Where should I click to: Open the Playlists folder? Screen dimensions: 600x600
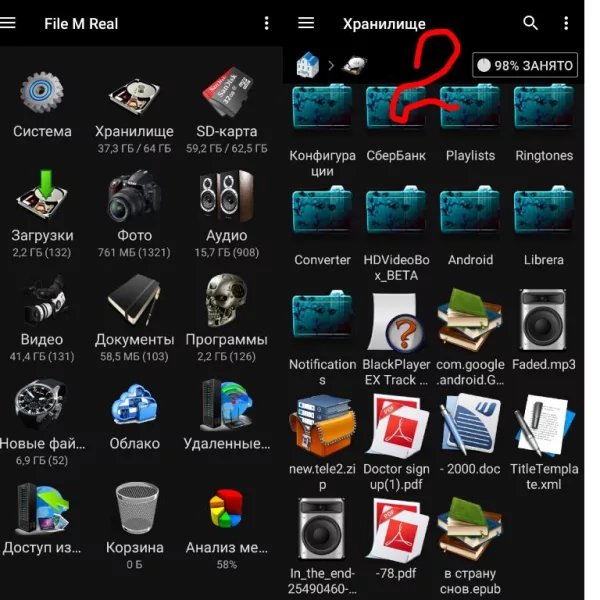tap(470, 109)
